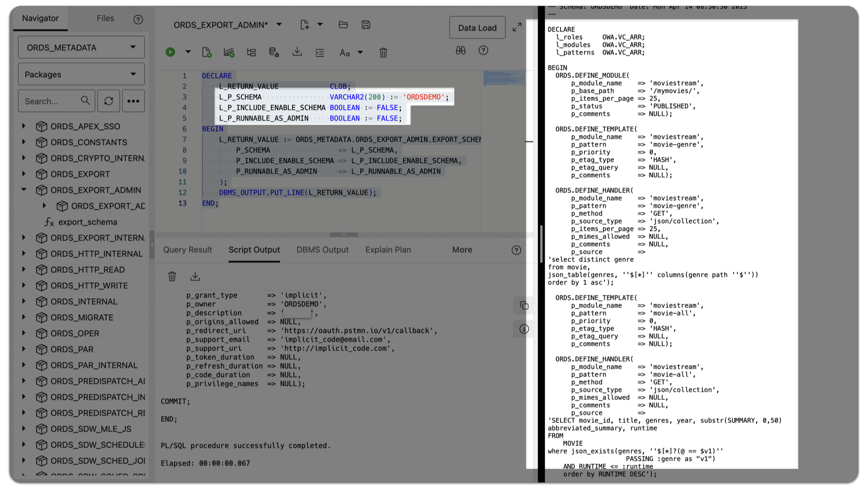Viewport: 868px width, 488px height.
Task: Refresh the Packages list
Action: point(108,101)
